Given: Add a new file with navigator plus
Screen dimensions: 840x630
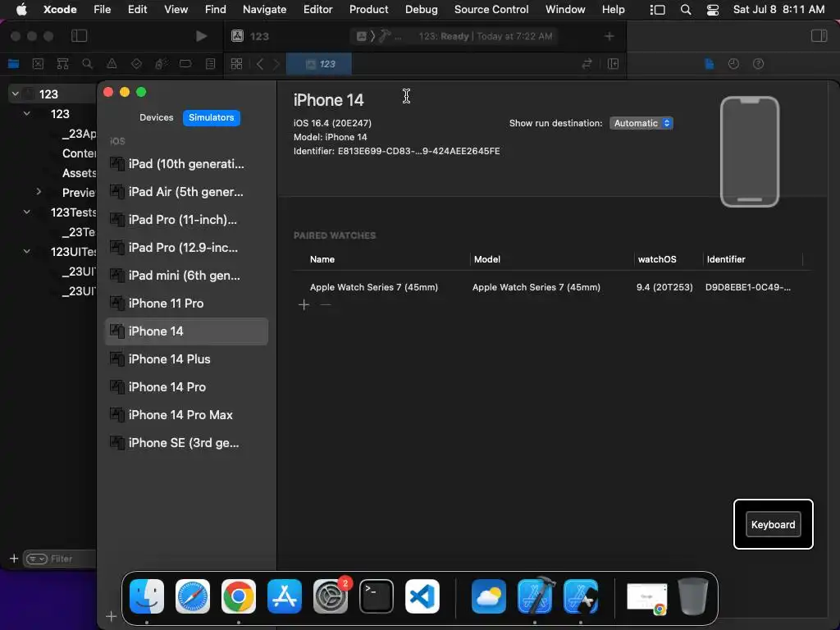Looking at the screenshot, I should (14, 559).
